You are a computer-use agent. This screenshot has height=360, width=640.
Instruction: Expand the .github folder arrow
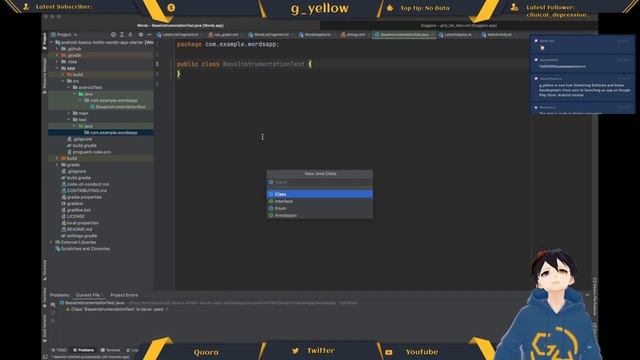(x=57, y=49)
